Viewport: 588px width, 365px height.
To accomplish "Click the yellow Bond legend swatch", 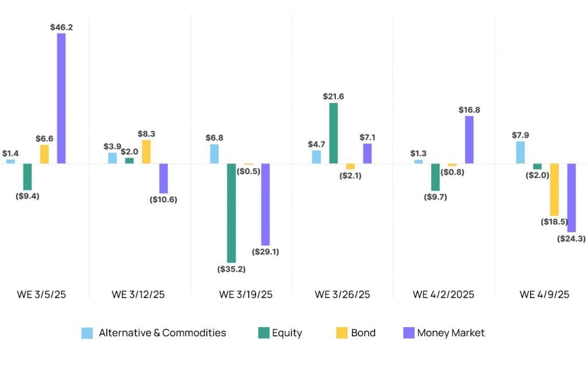I will (342, 333).
